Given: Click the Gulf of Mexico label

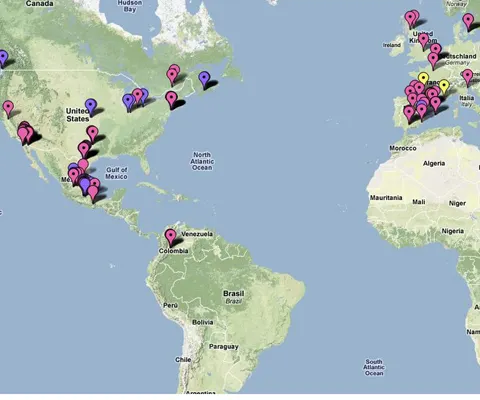Looking at the screenshot, I should (116, 173).
